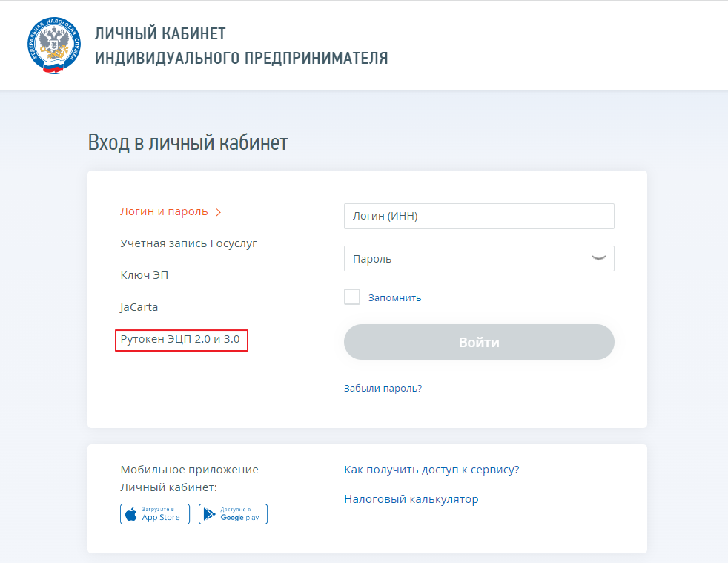Switch to Ключ ЭП login method
The height and width of the screenshot is (563, 728).
coord(145,275)
